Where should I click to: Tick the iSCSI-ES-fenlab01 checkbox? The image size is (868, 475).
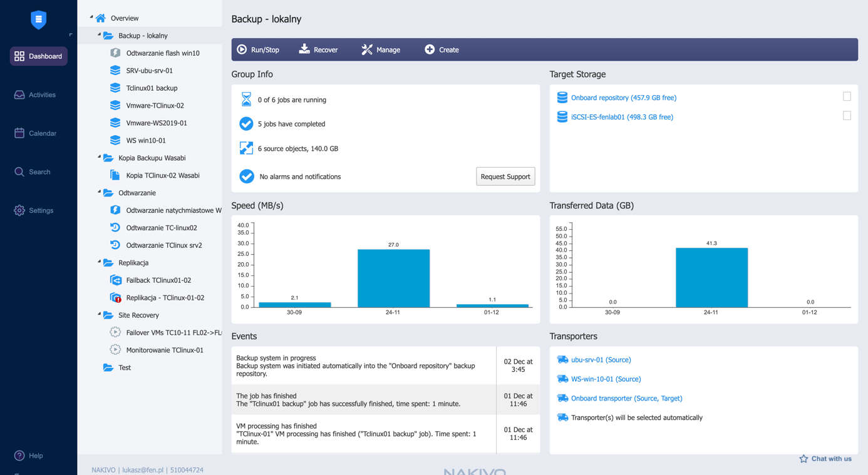pos(847,116)
